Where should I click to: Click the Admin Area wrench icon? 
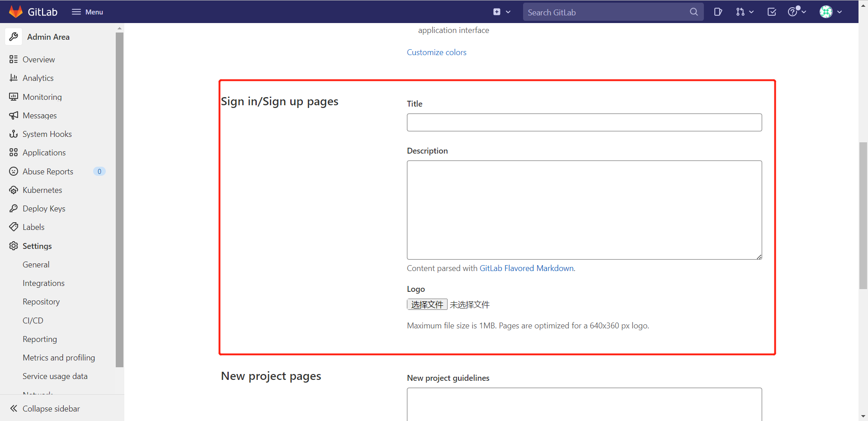[x=14, y=37]
